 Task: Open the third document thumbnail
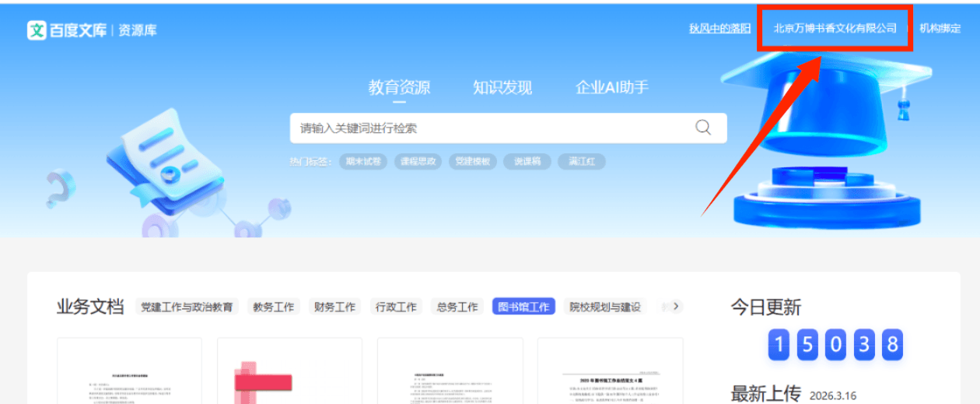450,371
